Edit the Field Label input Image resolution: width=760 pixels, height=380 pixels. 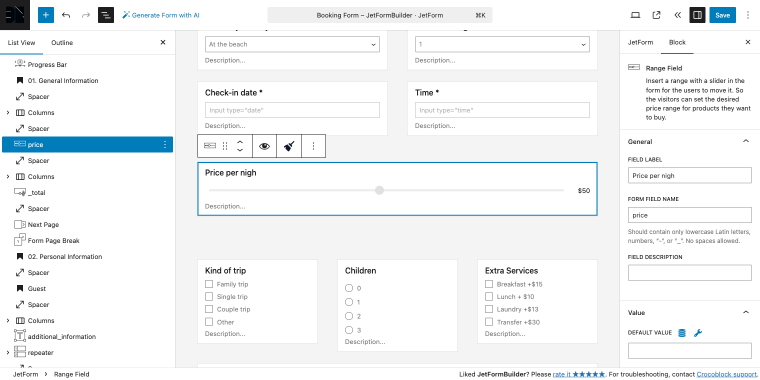pos(690,175)
